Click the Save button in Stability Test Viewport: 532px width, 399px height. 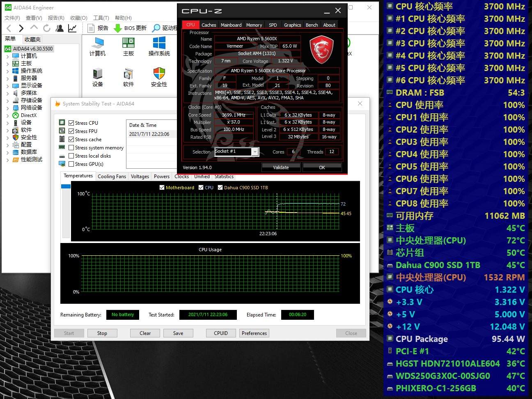[x=178, y=333]
